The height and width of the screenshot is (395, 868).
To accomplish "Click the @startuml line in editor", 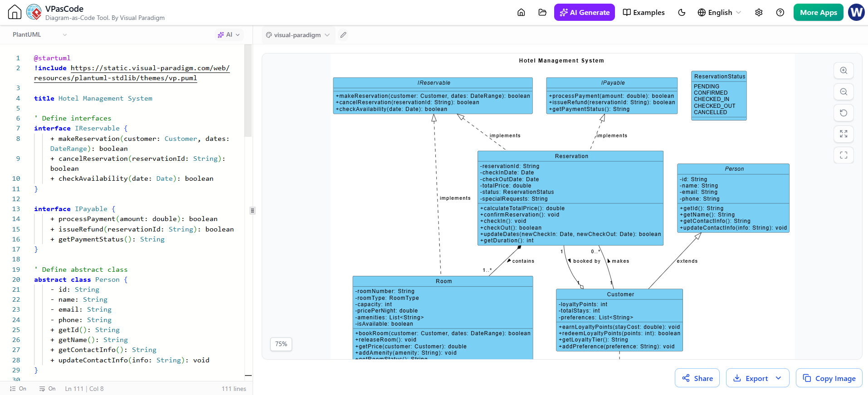I will 52,58.
